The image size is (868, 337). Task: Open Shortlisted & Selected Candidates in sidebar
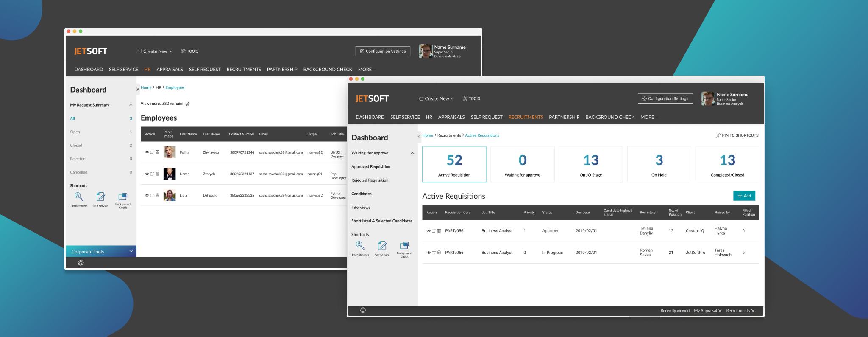[382, 221]
